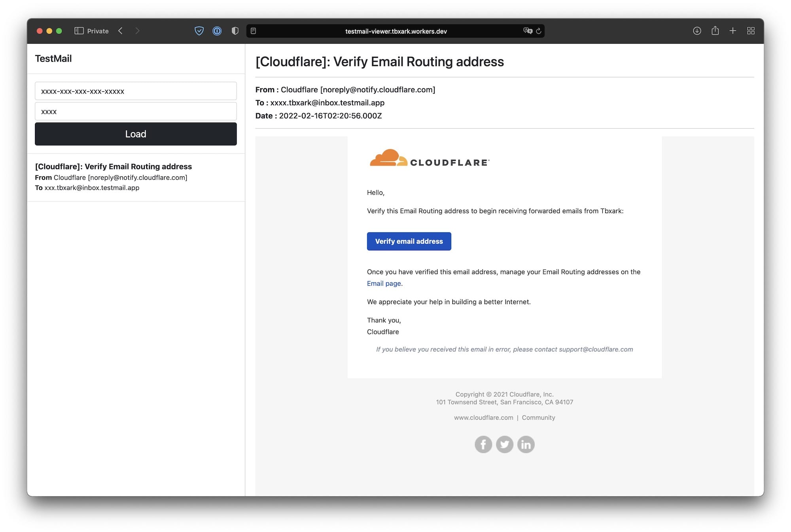Screen dimensions: 791x532
Task: Click the Load button
Action: [136, 134]
